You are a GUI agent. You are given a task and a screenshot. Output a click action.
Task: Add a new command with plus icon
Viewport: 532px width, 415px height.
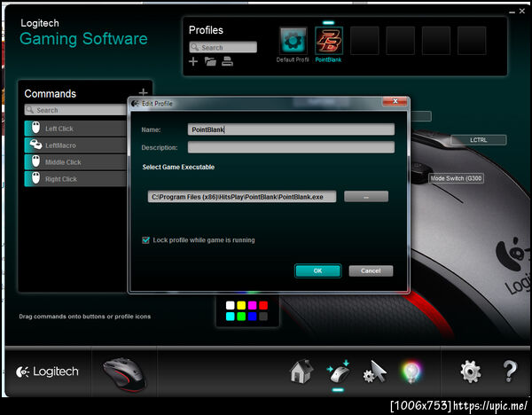(143, 92)
